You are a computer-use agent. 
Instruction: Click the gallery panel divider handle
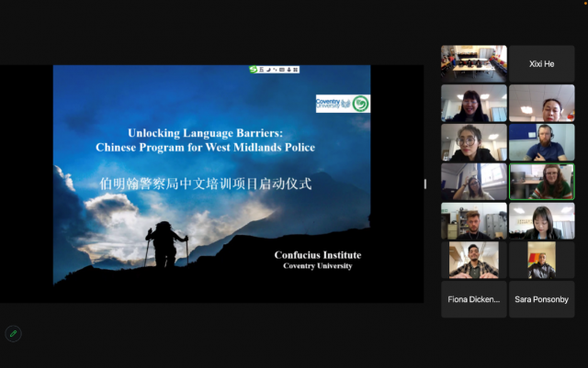coord(424,184)
